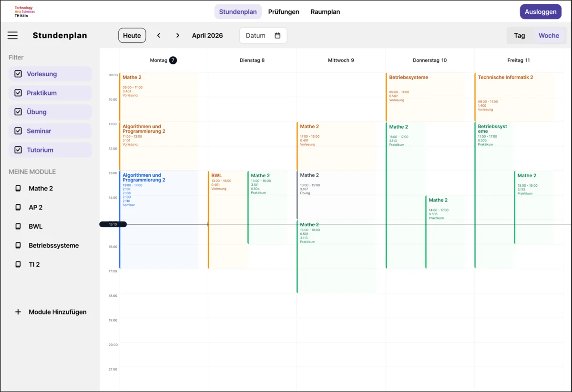Uncheck the Vorlesung filter checkbox
572x392 pixels.
click(18, 74)
